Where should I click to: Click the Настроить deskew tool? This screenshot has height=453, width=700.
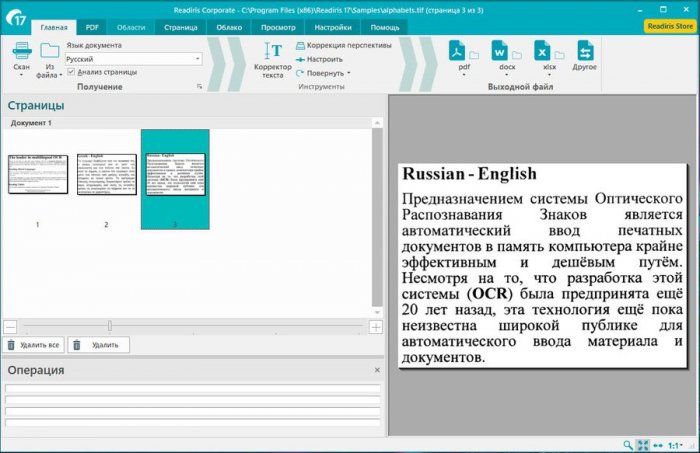pos(320,59)
